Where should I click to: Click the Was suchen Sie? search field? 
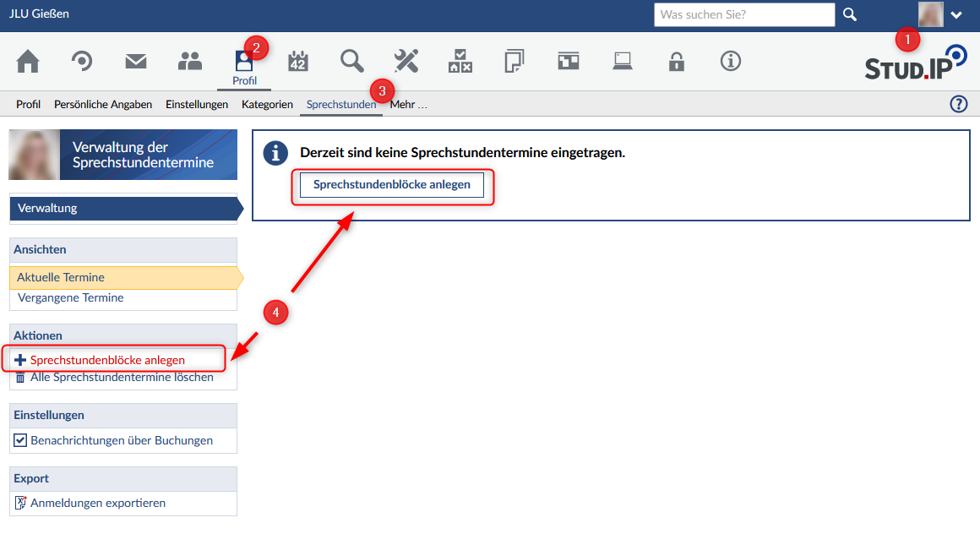point(743,14)
